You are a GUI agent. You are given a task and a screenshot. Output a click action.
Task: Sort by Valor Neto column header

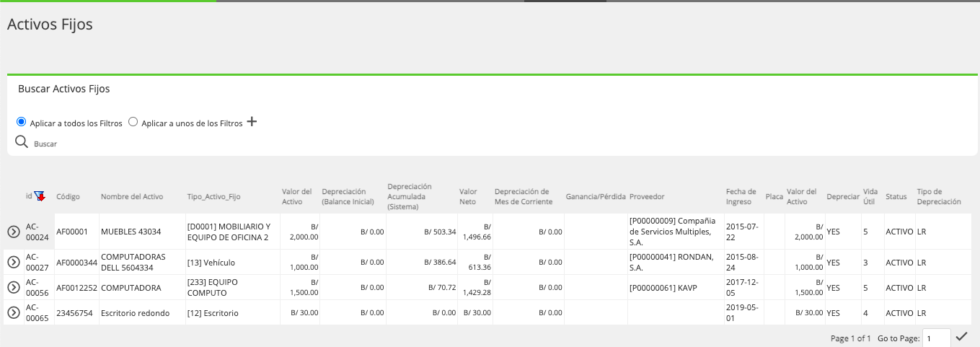(x=468, y=196)
